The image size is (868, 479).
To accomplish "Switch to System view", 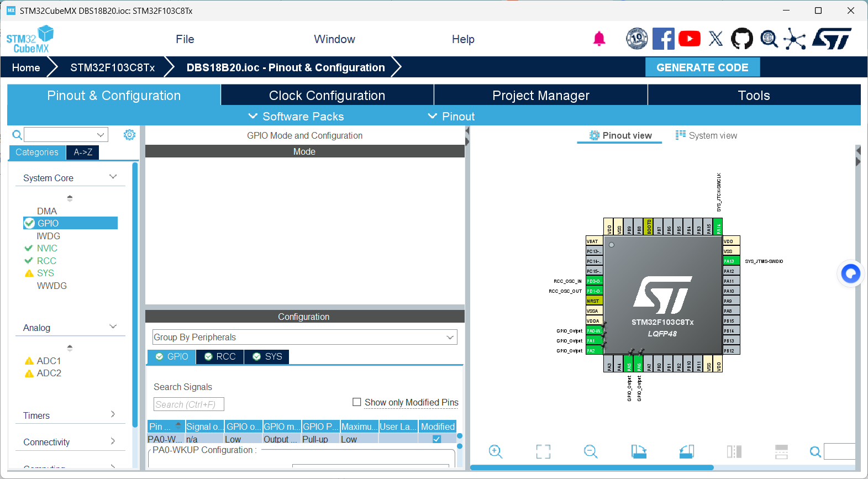I will 706,135.
